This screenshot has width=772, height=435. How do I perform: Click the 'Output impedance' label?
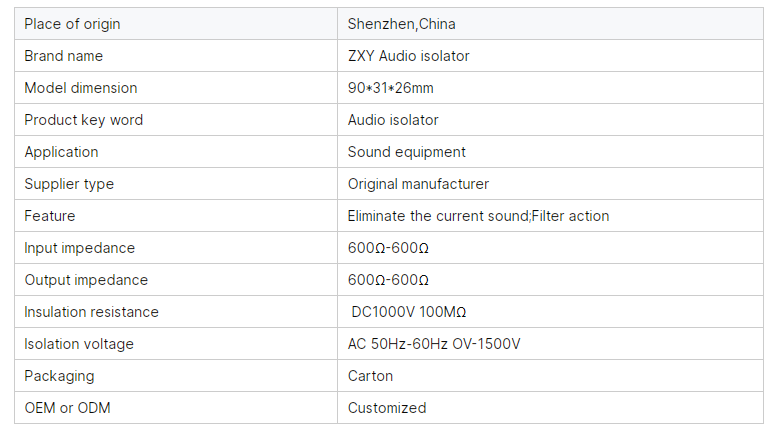point(86,280)
